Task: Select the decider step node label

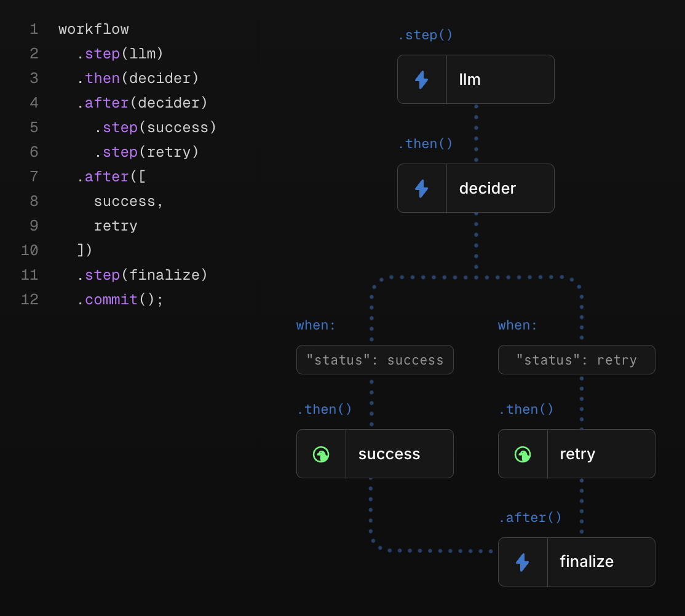Action: pyautogui.click(x=487, y=189)
